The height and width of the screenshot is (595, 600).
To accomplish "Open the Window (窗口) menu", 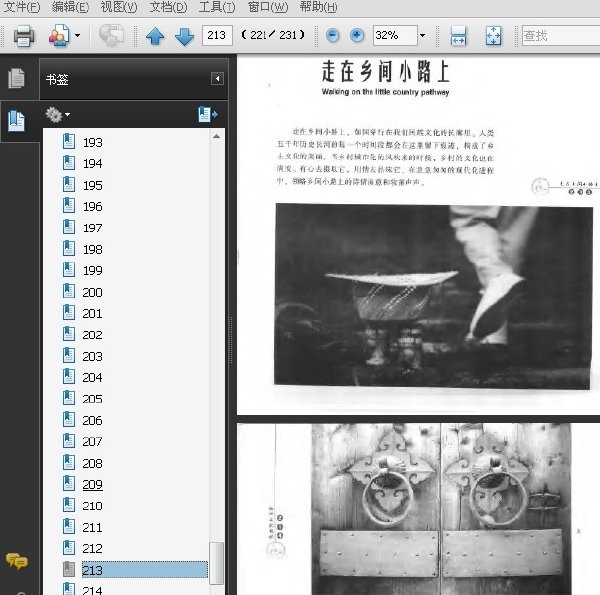I will pos(268,7).
